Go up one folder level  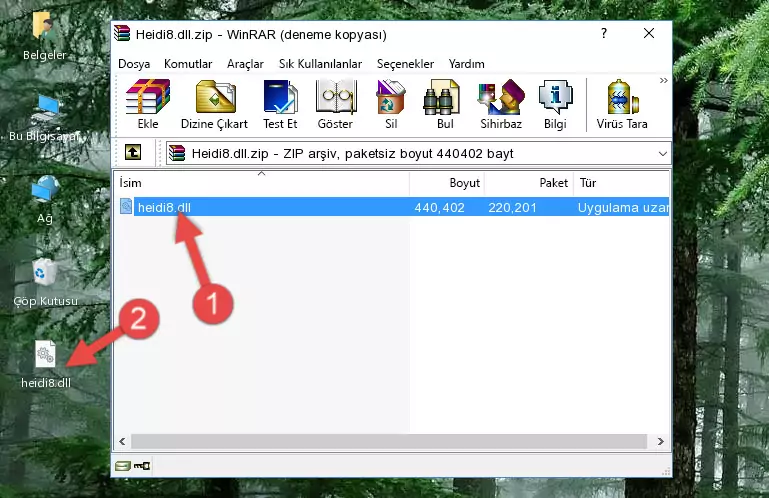[x=133, y=153]
